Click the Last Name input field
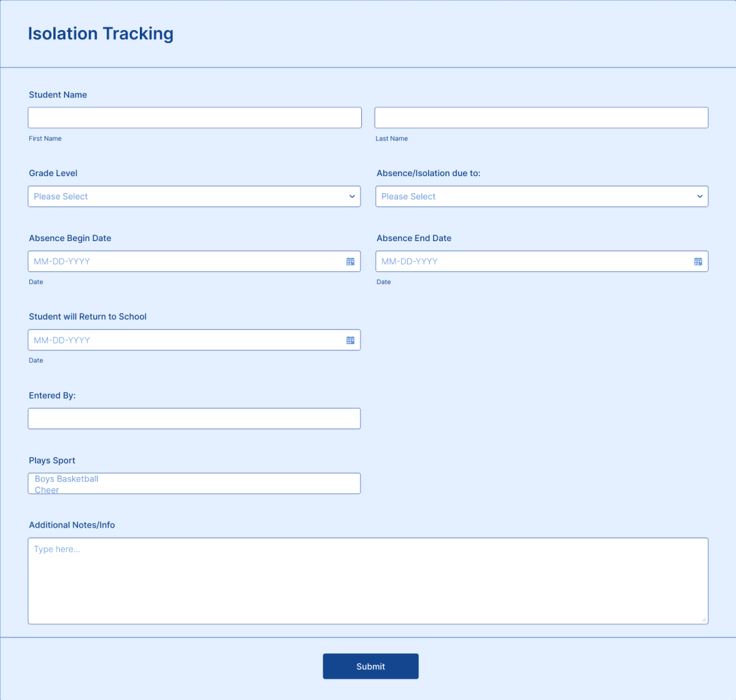This screenshot has height=700, width=736. (542, 117)
